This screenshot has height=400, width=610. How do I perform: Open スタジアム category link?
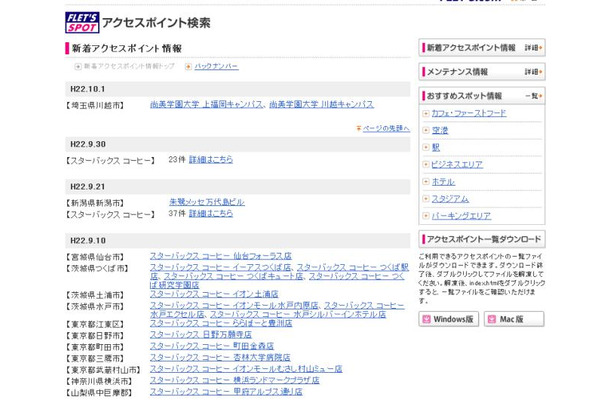pyautogui.click(x=450, y=199)
